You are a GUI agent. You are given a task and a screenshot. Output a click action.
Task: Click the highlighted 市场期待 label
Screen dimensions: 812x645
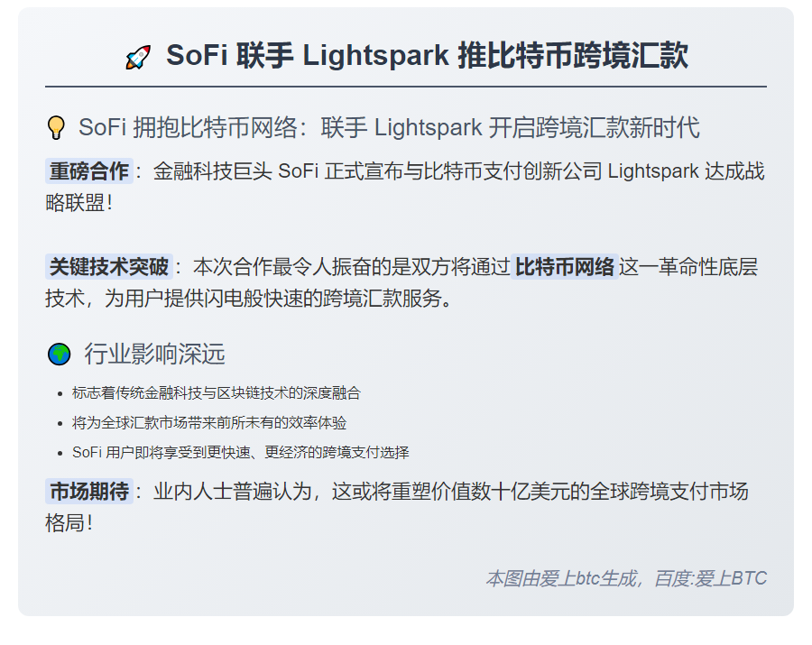click(88, 492)
